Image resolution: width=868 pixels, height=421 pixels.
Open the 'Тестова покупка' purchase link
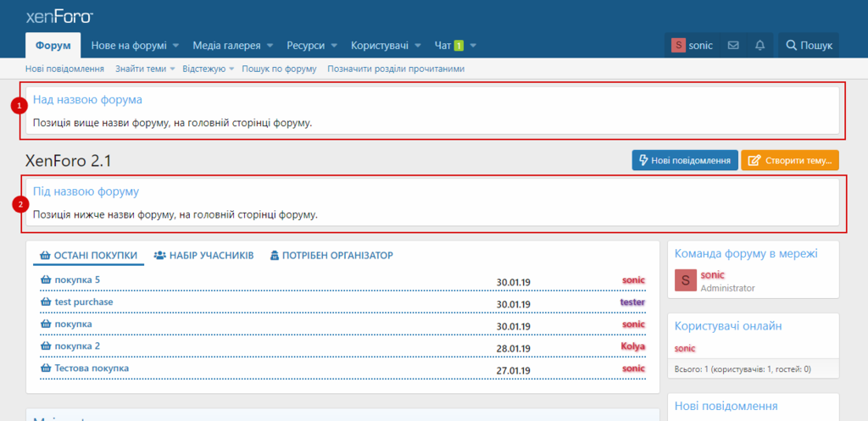coord(92,368)
